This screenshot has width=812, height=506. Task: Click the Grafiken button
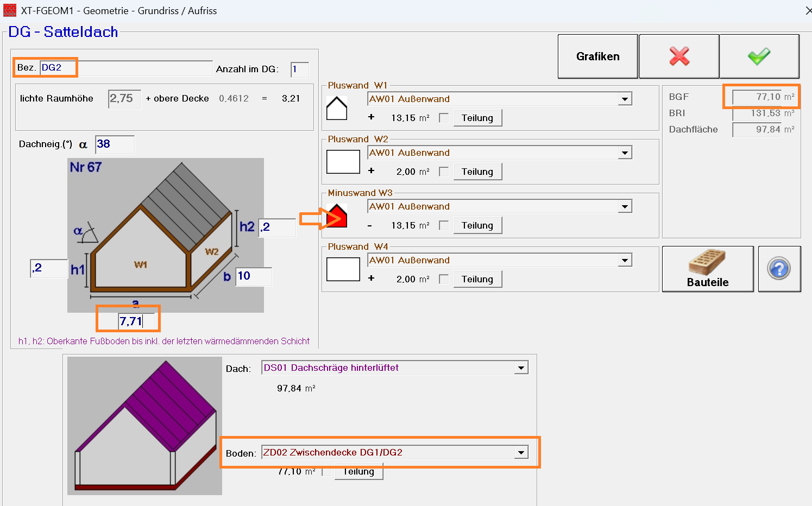click(x=597, y=56)
